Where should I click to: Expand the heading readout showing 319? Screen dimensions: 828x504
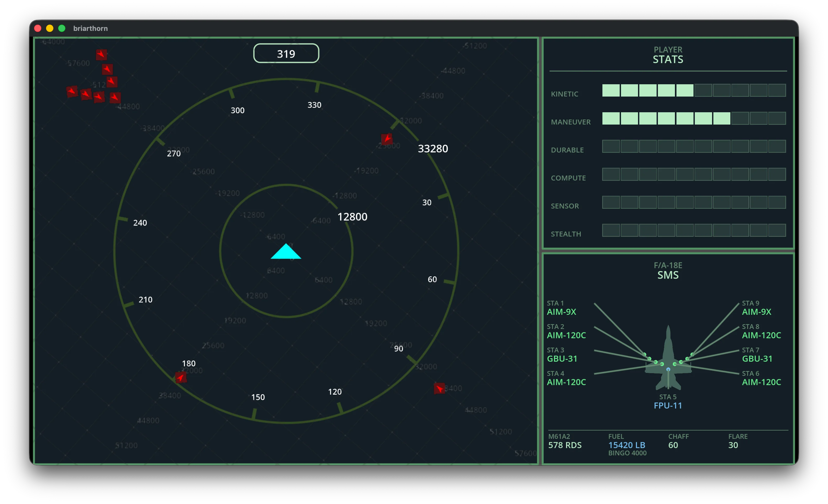coord(286,53)
